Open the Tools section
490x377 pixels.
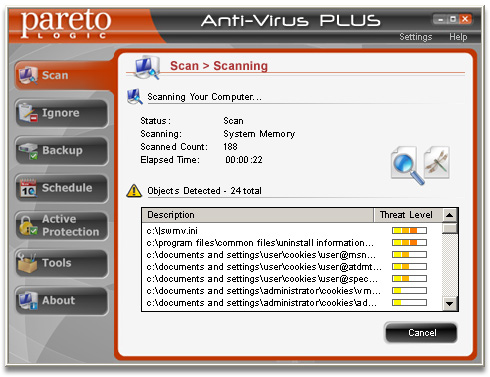(62, 263)
